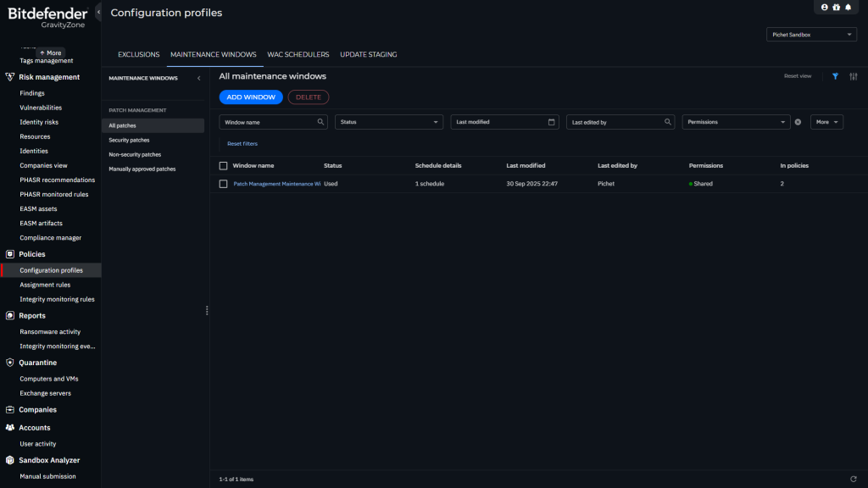
Task: Collapse the Maintenance Windows side panel
Action: 198,78
